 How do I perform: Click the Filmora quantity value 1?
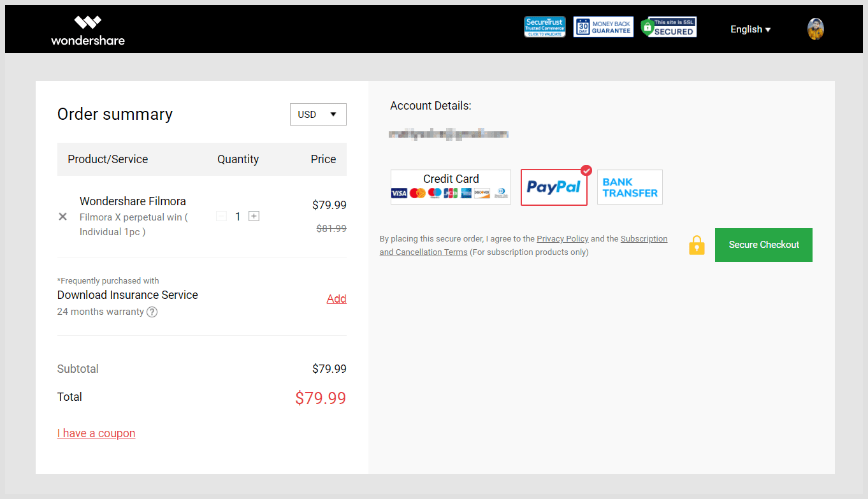pos(238,217)
